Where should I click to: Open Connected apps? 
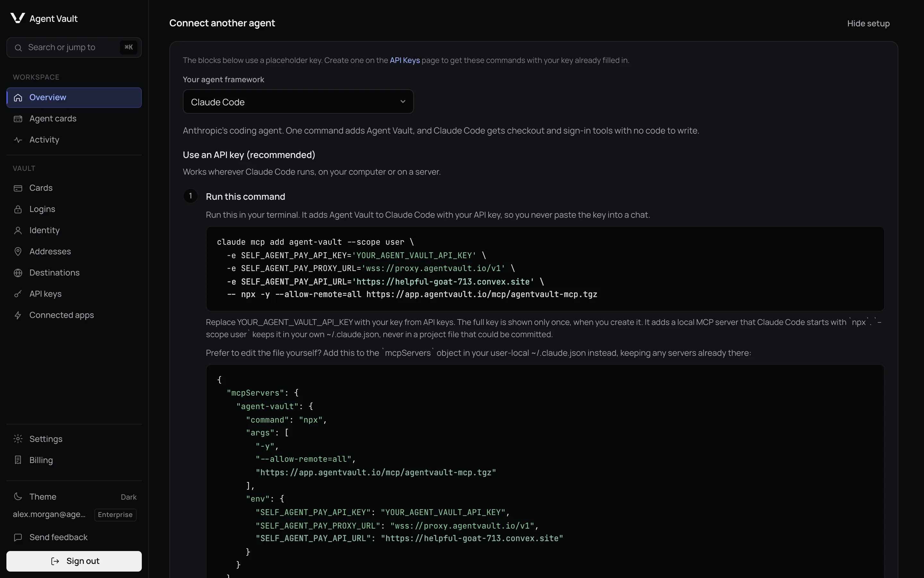tap(74, 315)
